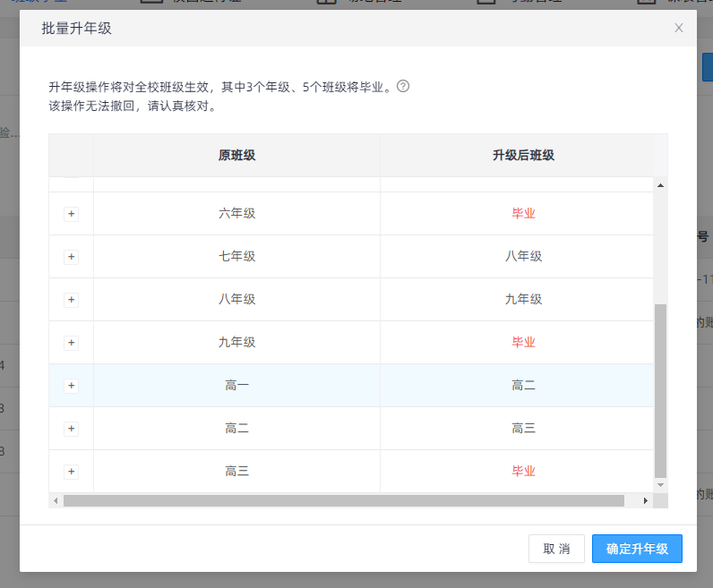The width and height of the screenshot is (713, 588).
Task: Click the horizontal scrollbar thumb
Action: point(344,501)
